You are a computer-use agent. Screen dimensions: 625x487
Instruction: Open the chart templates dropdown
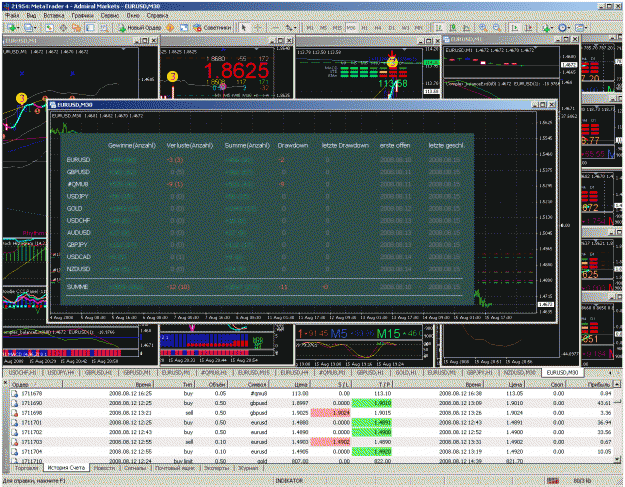click(x=581, y=27)
